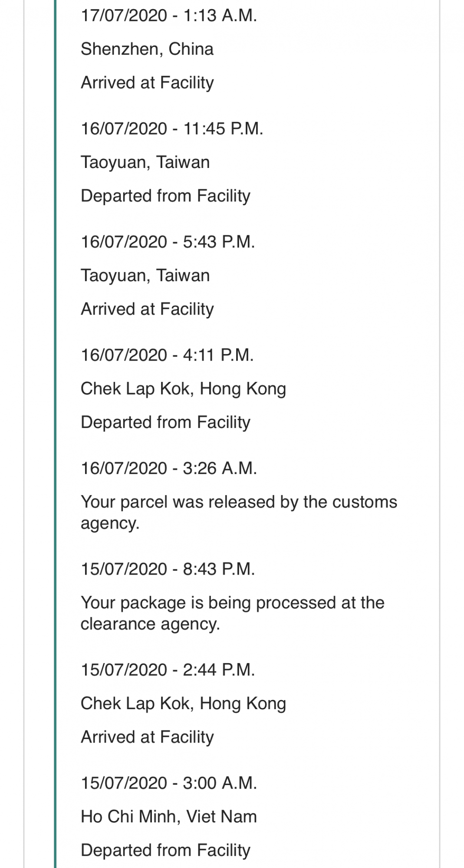464x868 pixels.
Task: Click Chek Lap Kok, Hong Kong under 2:44 P.M.
Action: pyautogui.click(x=183, y=704)
